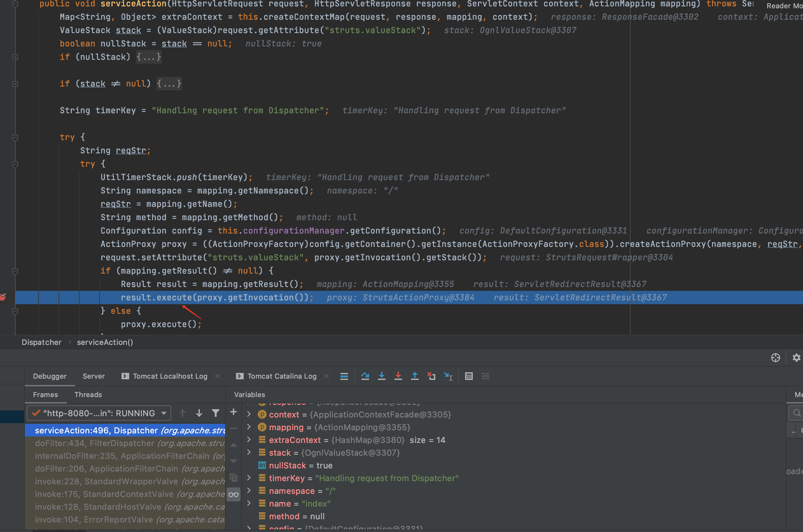
Task: Add a new watch with plus icon
Action: (234, 412)
